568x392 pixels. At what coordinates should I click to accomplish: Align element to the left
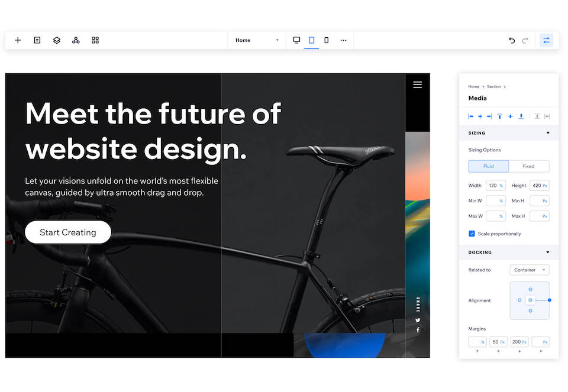470,116
